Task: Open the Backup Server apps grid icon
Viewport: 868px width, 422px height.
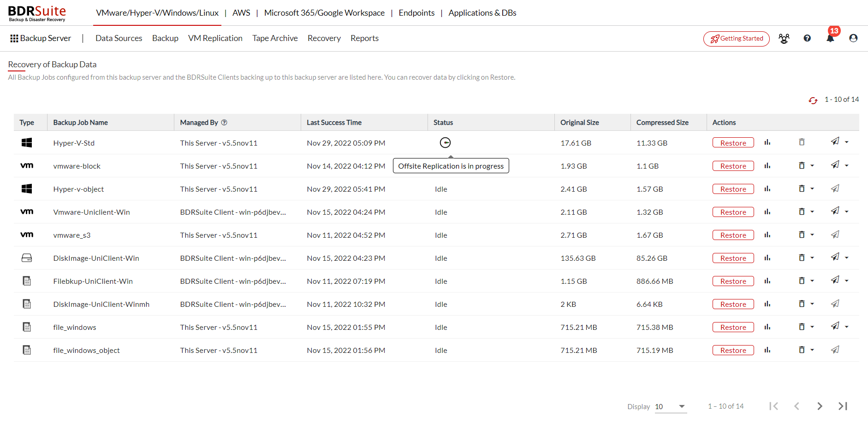Action: [14, 39]
